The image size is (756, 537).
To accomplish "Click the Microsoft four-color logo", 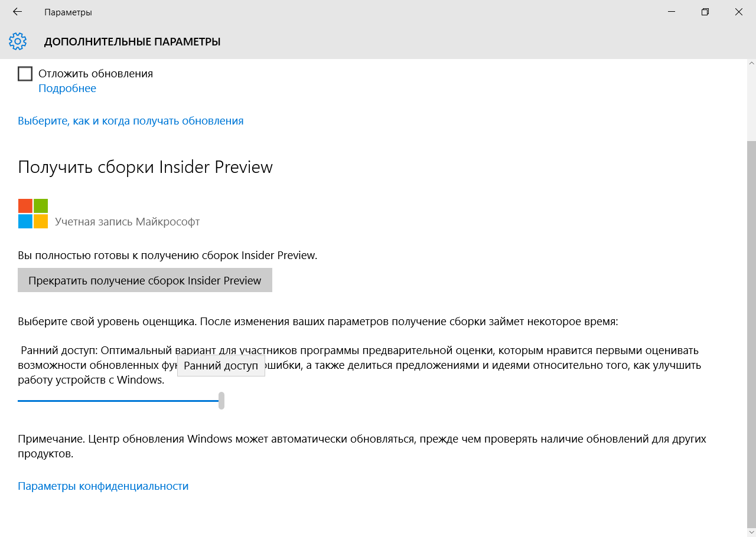I will coord(32,213).
